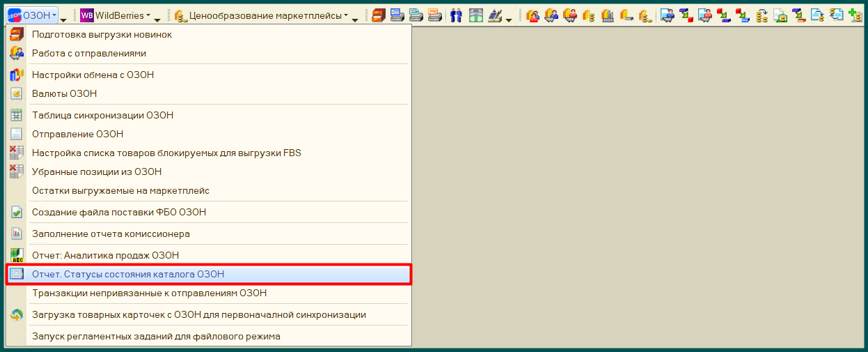Open Таблица синхронизации ОЗОН
Viewport: 868px width, 352px height.
[x=209, y=115]
